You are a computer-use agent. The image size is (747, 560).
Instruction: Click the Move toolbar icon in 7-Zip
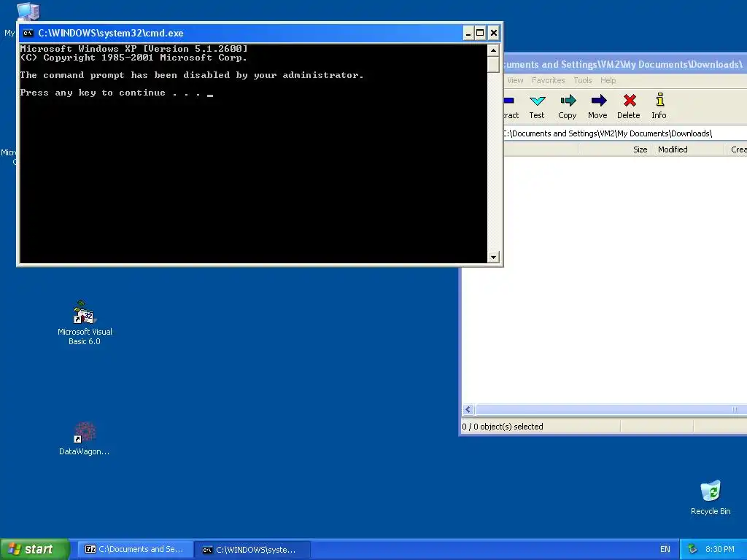click(x=598, y=106)
